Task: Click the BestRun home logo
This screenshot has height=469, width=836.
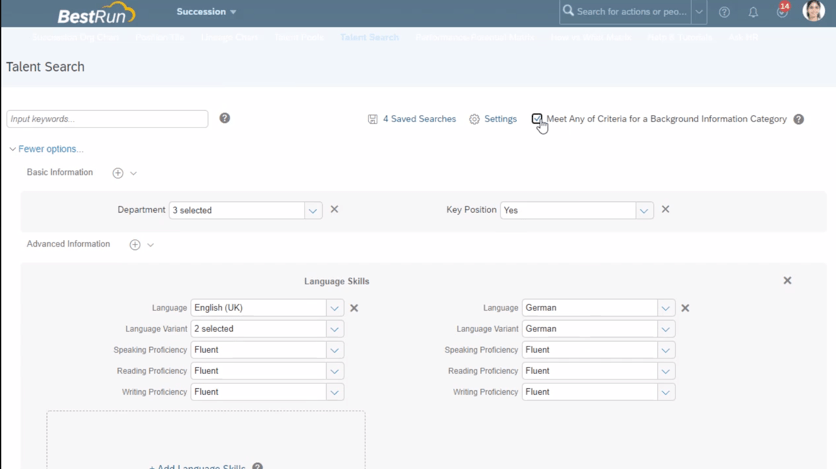Action: [x=95, y=14]
